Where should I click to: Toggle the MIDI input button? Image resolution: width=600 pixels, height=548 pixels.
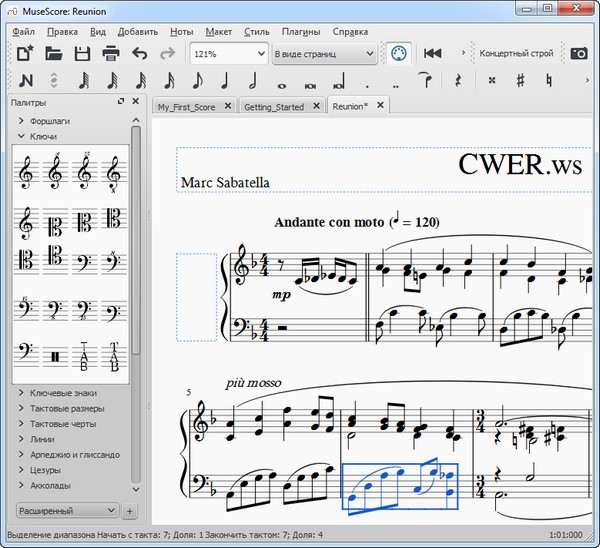coord(398,53)
